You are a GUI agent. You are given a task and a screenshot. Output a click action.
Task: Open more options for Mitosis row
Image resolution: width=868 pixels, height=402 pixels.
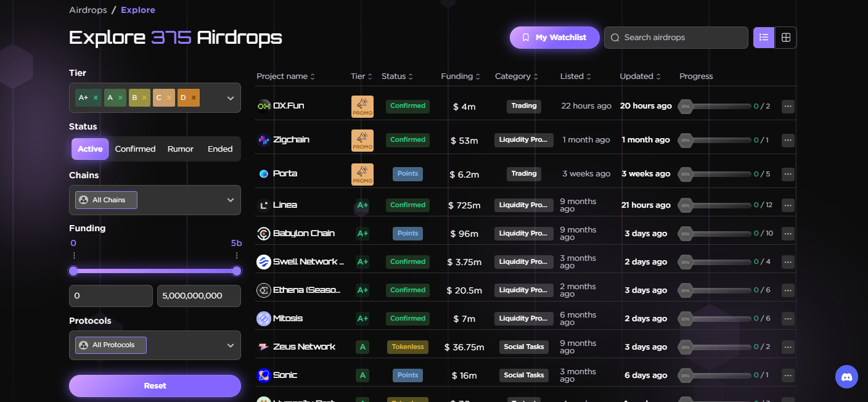[x=788, y=318]
